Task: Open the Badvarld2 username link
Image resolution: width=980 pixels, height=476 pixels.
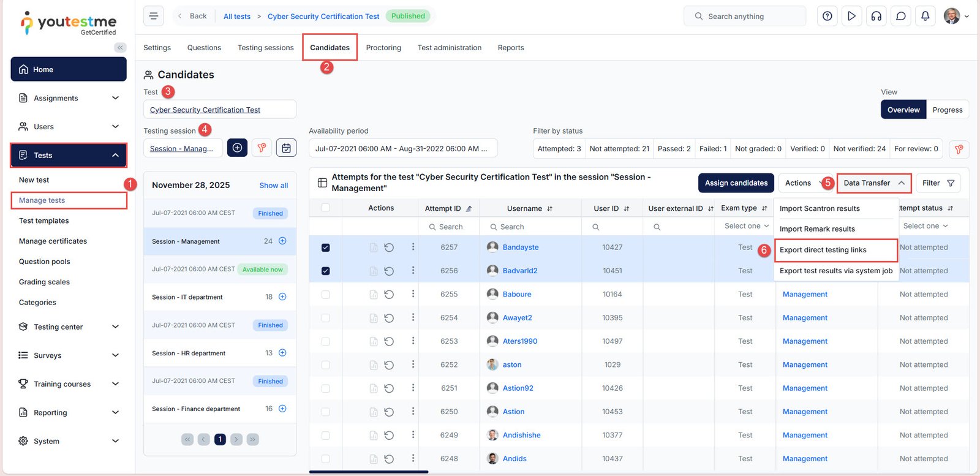Action: 519,271
